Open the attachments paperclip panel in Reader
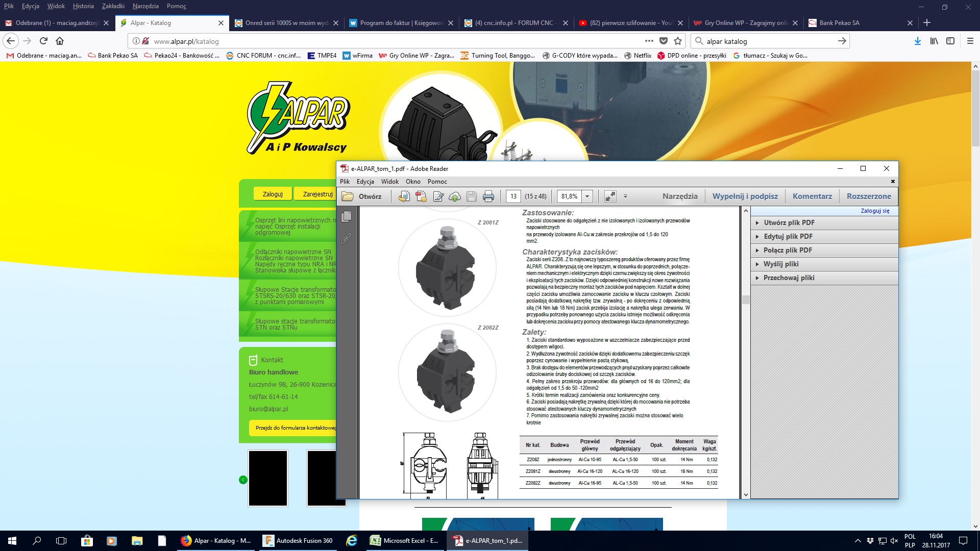This screenshot has height=551, width=980. [347, 238]
